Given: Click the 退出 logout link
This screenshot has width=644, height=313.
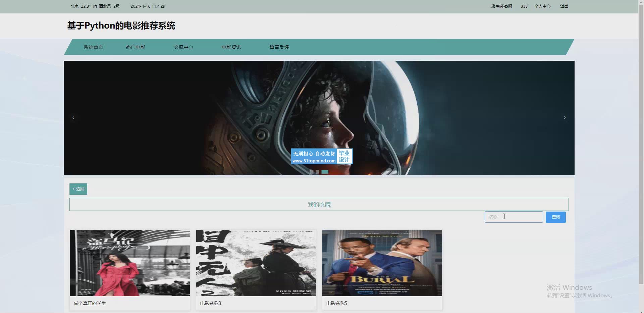Looking at the screenshot, I should (564, 6).
